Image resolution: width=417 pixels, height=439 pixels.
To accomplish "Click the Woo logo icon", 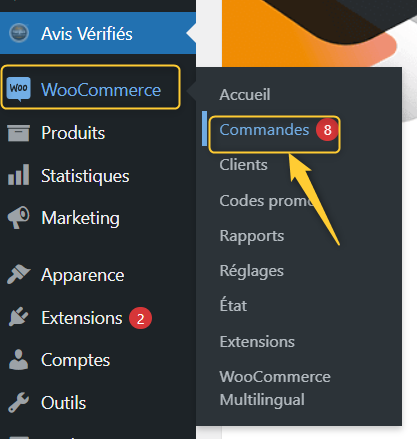I will (x=19, y=89).
